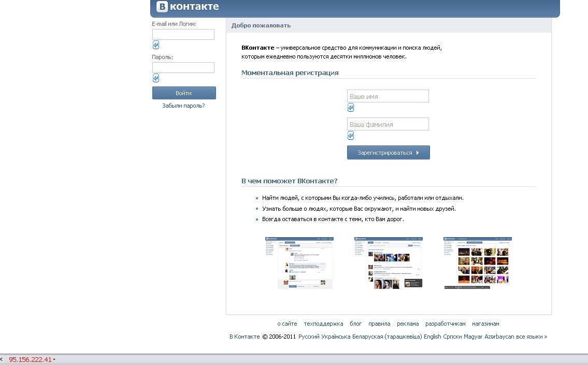Viewport: 588px width, 365px height.
Task: Open the first screenshot thumbnail showing wall
Action: click(299, 262)
